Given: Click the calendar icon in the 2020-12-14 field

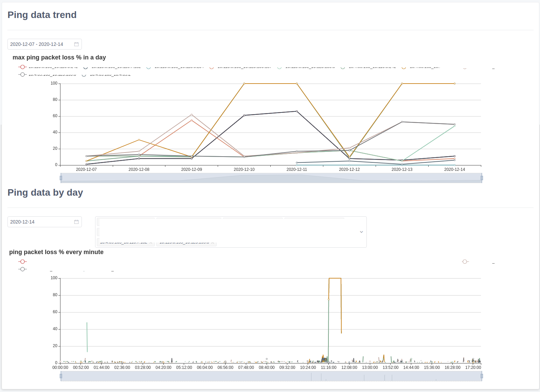Looking at the screenshot, I should [76, 222].
